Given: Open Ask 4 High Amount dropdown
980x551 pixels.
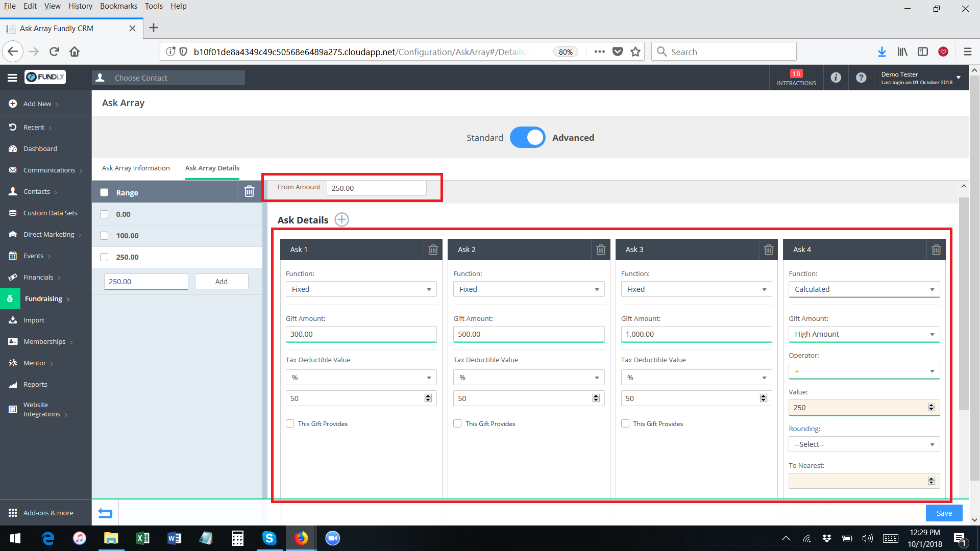Looking at the screenshot, I should [x=864, y=334].
